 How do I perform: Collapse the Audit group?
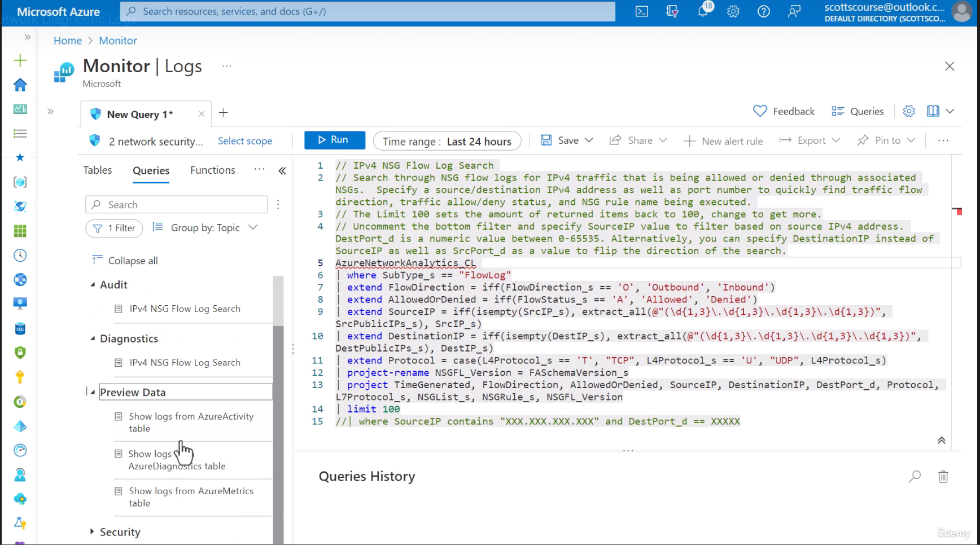pyautogui.click(x=93, y=285)
